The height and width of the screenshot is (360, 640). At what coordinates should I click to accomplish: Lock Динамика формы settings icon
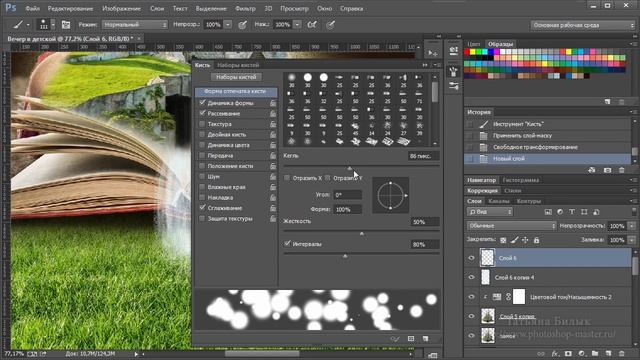[x=273, y=103]
